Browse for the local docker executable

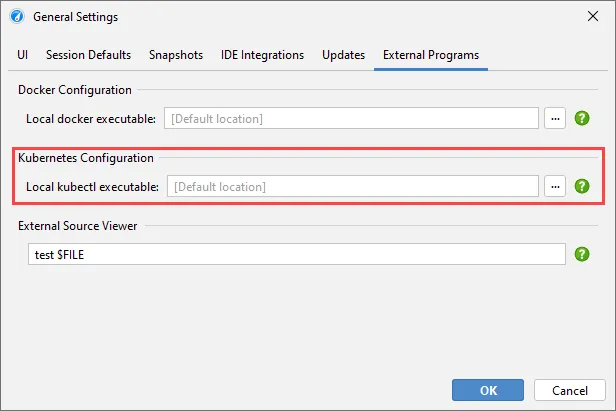click(555, 118)
